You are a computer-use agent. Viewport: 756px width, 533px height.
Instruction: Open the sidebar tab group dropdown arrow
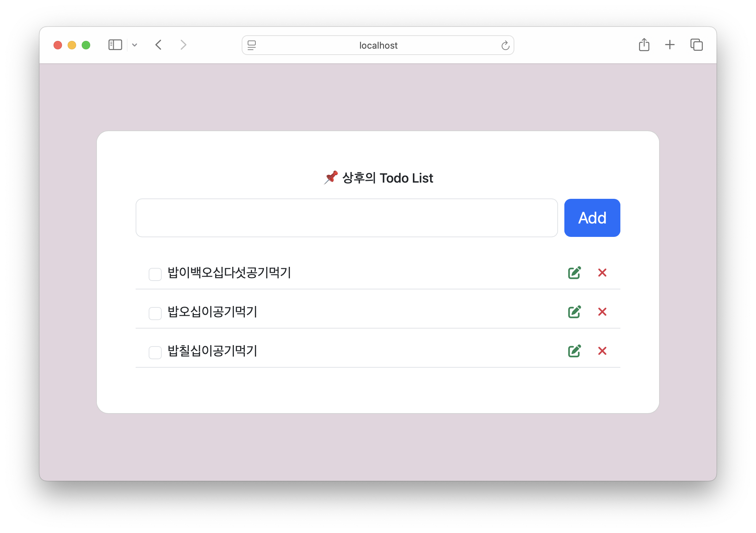coord(135,45)
